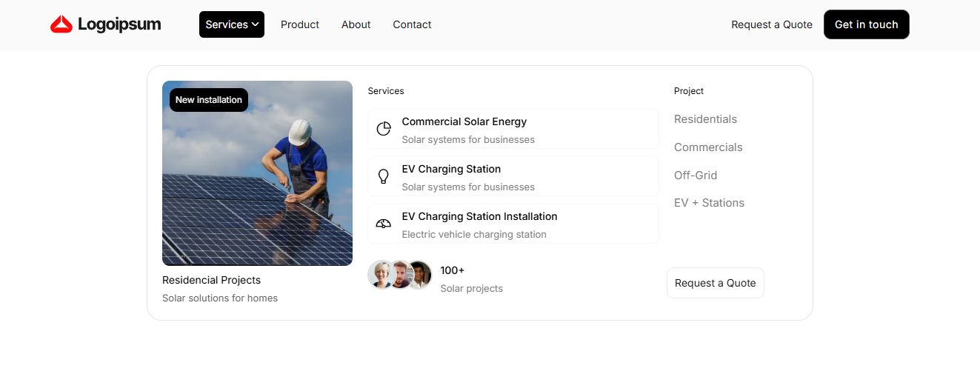Image resolution: width=980 pixels, height=374 pixels.
Task: Click the solar panel installer thumbnail image
Action: pos(257,185)
